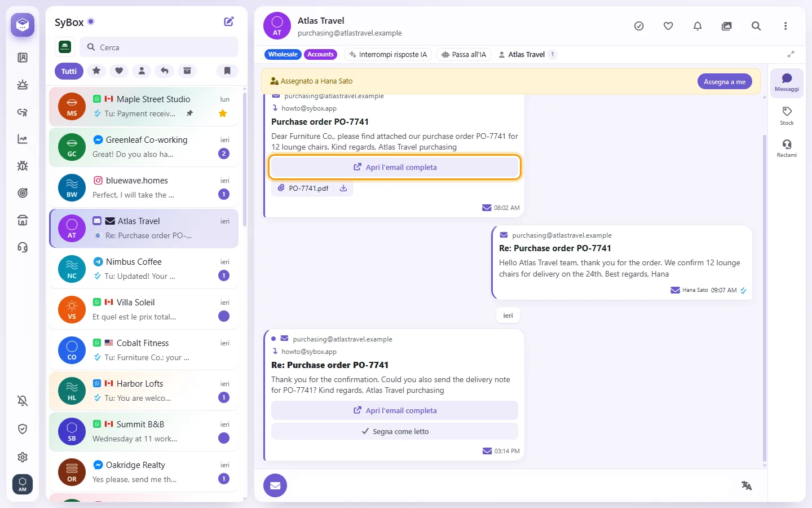Open the bug icon in left sidebar

pos(23,166)
